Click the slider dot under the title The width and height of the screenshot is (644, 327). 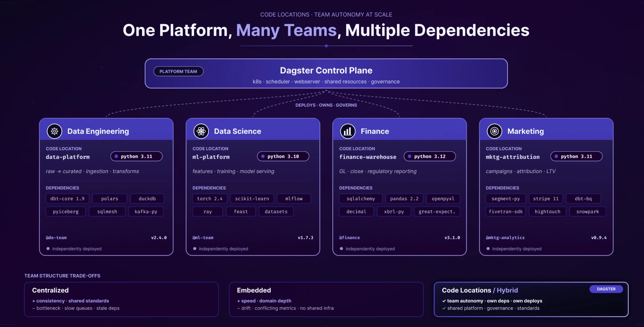[326, 46]
